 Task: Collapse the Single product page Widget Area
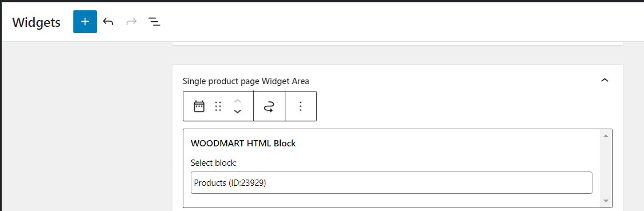pyautogui.click(x=604, y=80)
